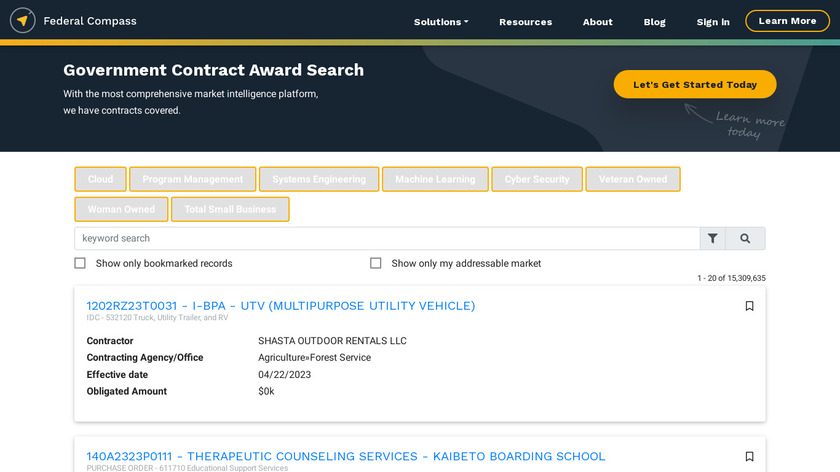Open the Resources menu item

[526, 22]
